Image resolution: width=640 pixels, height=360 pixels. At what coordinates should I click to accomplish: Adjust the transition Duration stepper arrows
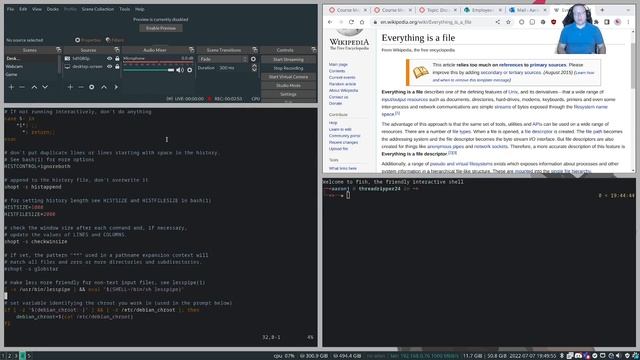click(254, 68)
